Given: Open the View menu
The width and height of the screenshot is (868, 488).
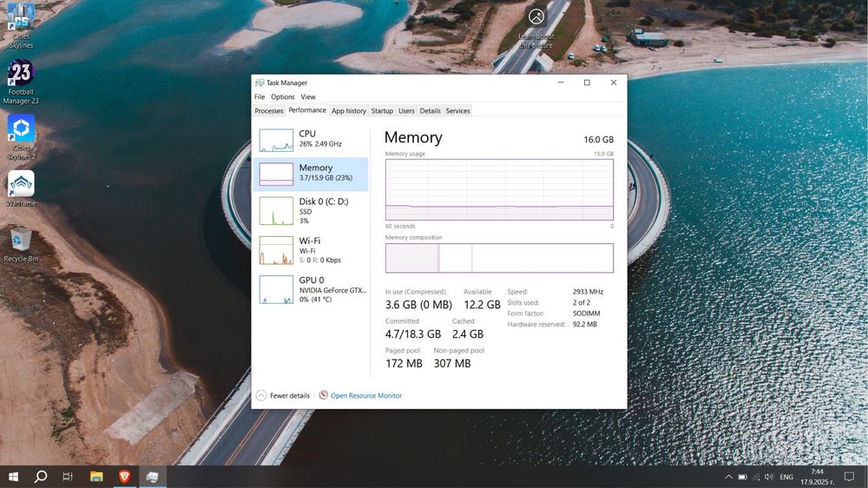Looking at the screenshot, I should tap(308, 96).
